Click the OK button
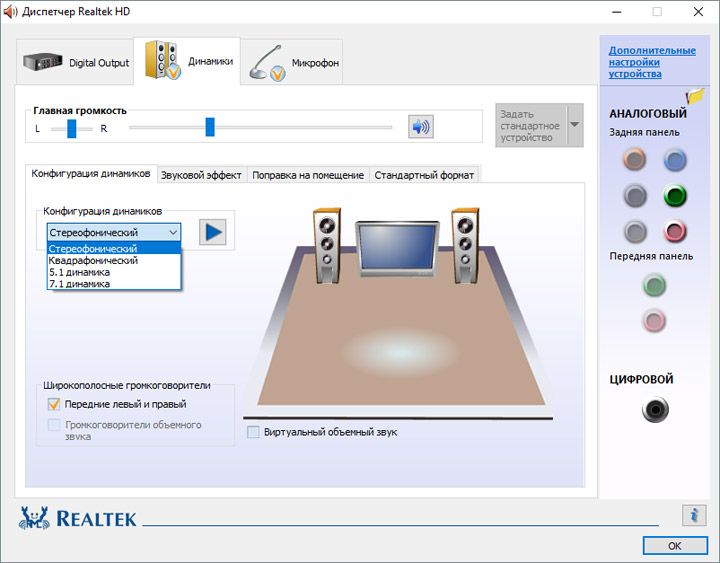Image resolution: width=720 pixels, height=563 pixels. click(675, 546)
